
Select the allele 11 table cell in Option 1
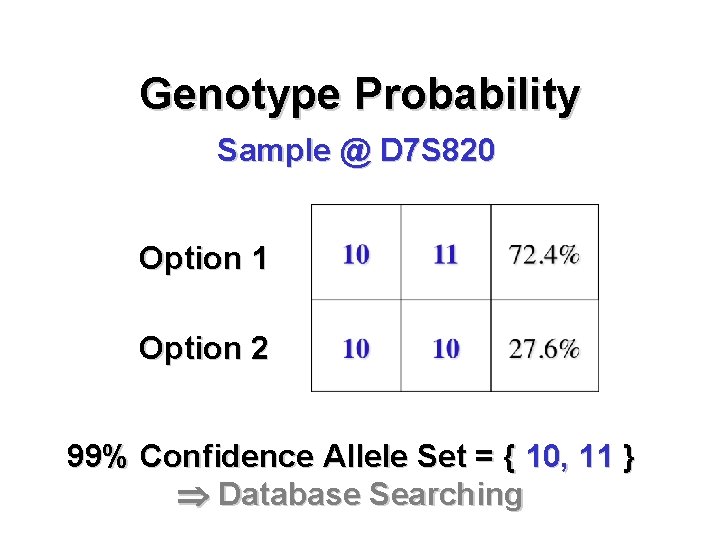click(x=446, y=255)
